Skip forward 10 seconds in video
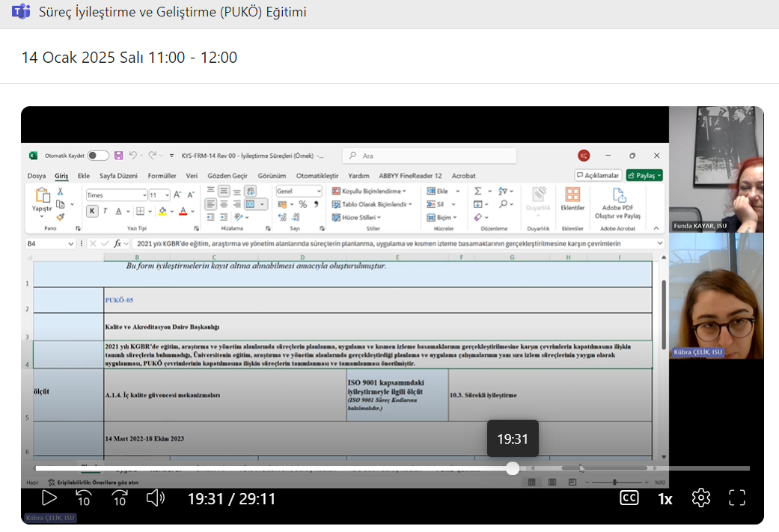Viewport: 779px width, 532px height. 120,498
